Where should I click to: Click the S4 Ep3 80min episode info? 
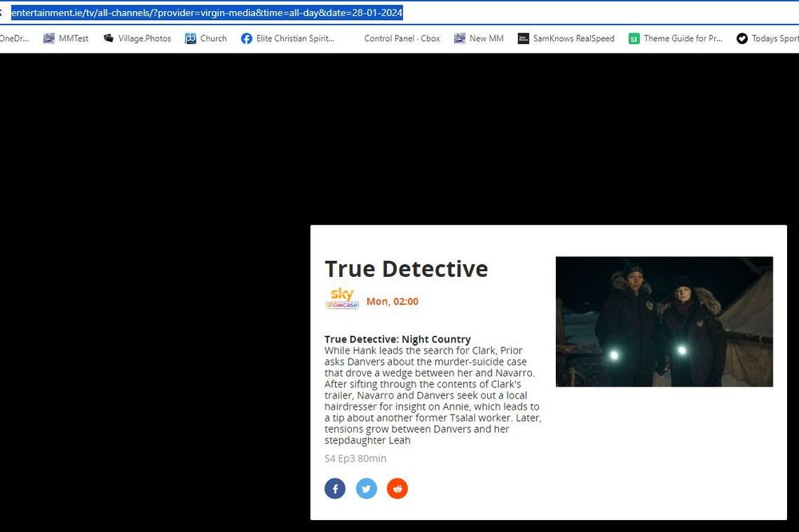click(355, 458)
